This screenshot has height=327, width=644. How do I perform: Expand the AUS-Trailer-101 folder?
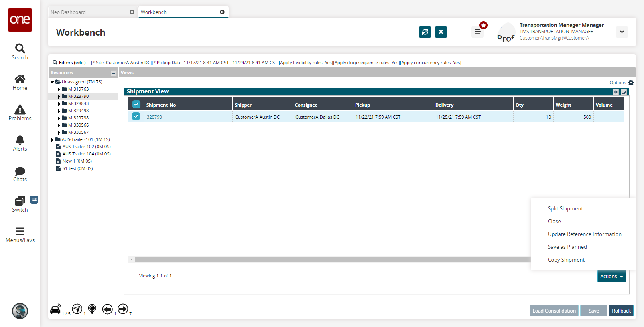[x=52, y=140]
